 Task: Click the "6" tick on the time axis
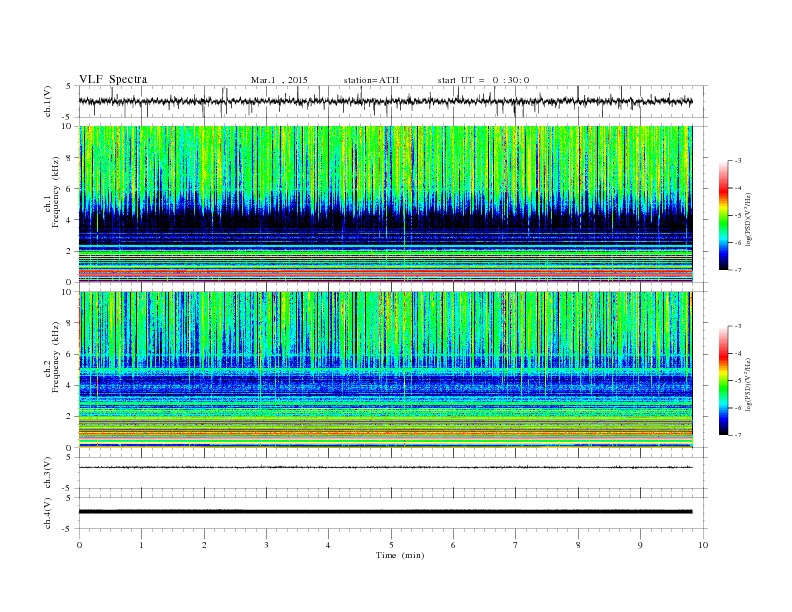coord(453,545)
